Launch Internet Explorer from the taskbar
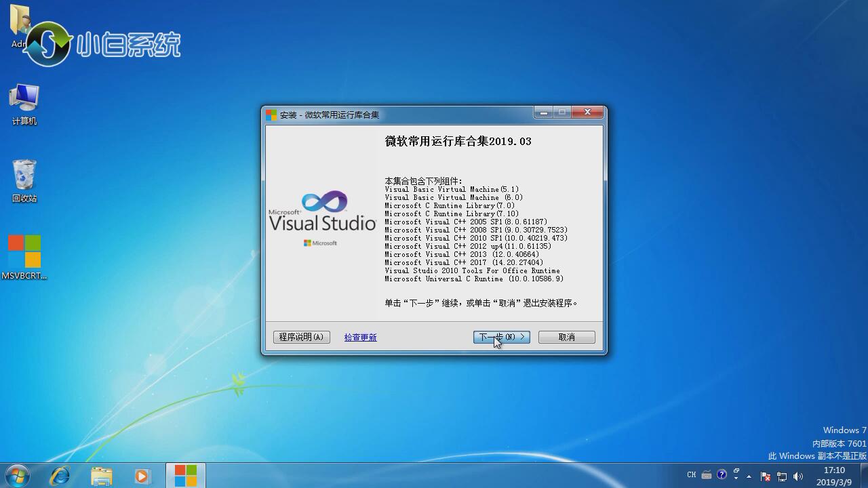868x488 pixels. coord(60,476)
